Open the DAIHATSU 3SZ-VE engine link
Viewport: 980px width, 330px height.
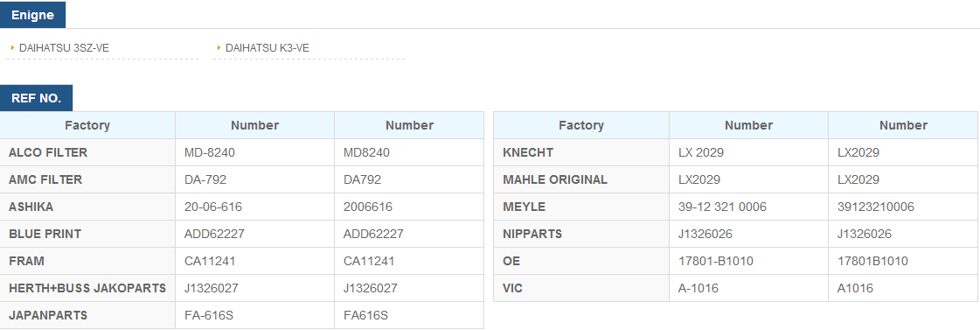(65, 48)
